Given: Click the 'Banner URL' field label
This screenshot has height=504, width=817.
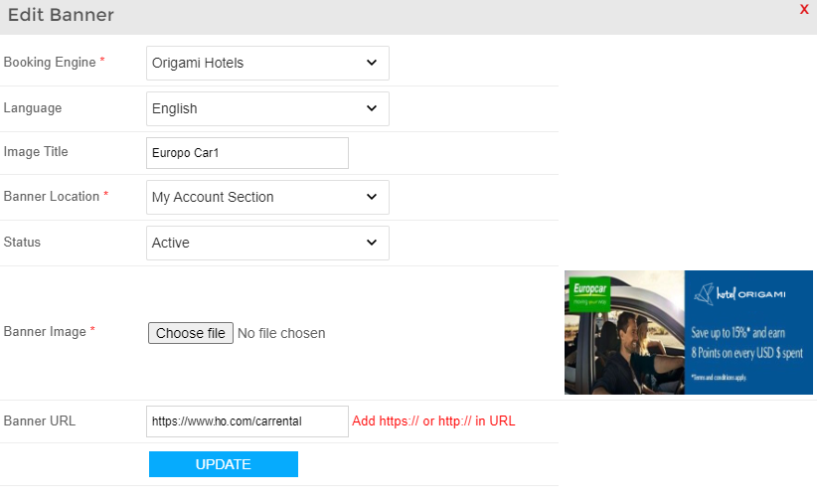Looking at the screenshot, I should point(40,421).
